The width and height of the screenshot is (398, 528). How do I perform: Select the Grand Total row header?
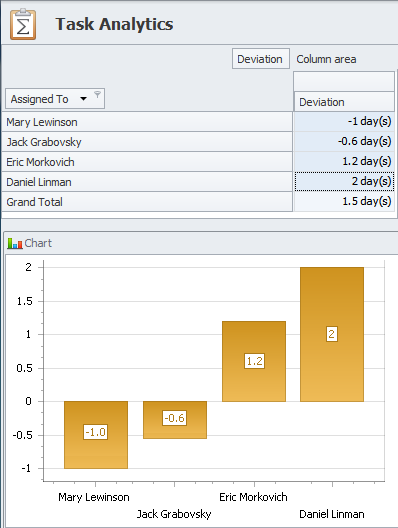tap(147, 202)
